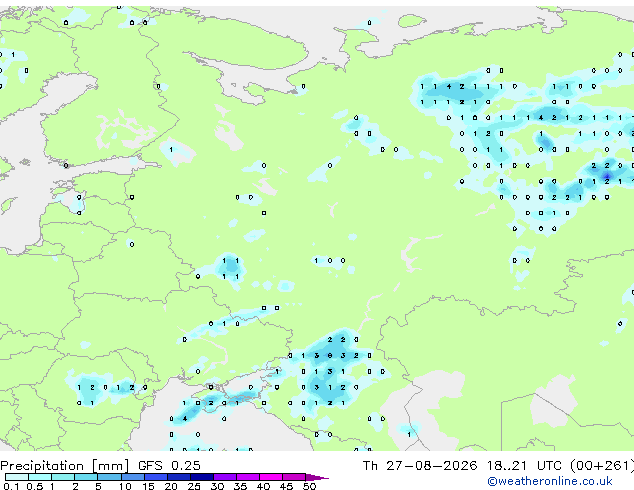634x490 pixels.
Task: Click the legend label '40'
Action: click(x=264, y=486)
